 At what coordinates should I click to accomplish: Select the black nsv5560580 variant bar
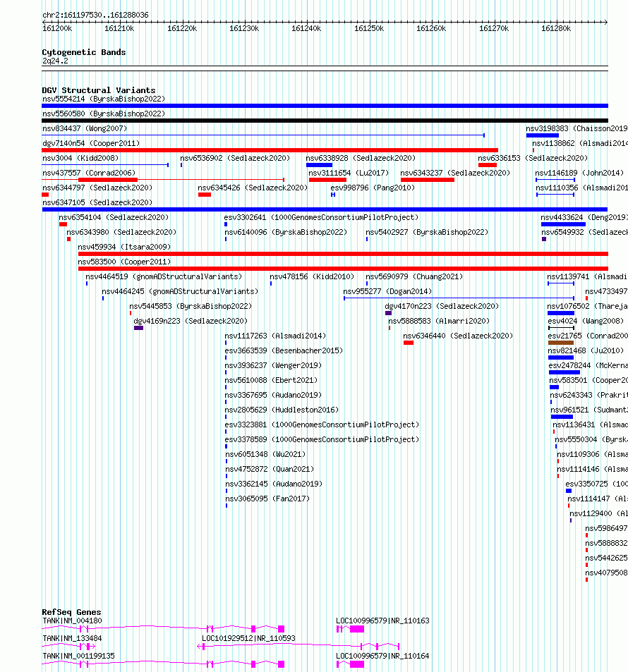tap(325, 121)
